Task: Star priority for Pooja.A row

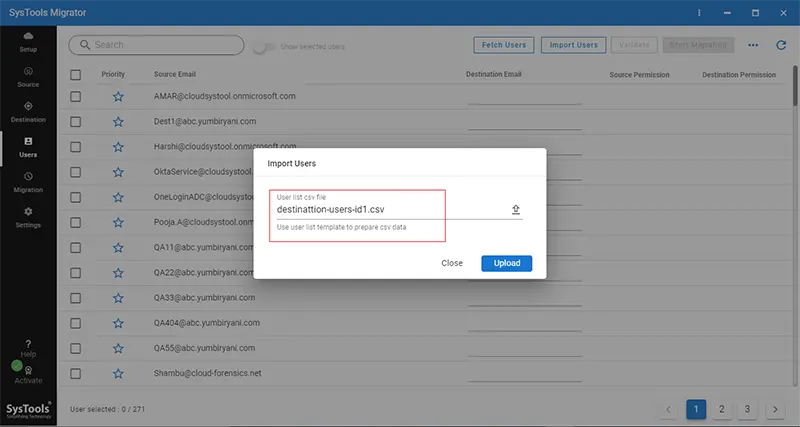Action: tap(118, 222)
